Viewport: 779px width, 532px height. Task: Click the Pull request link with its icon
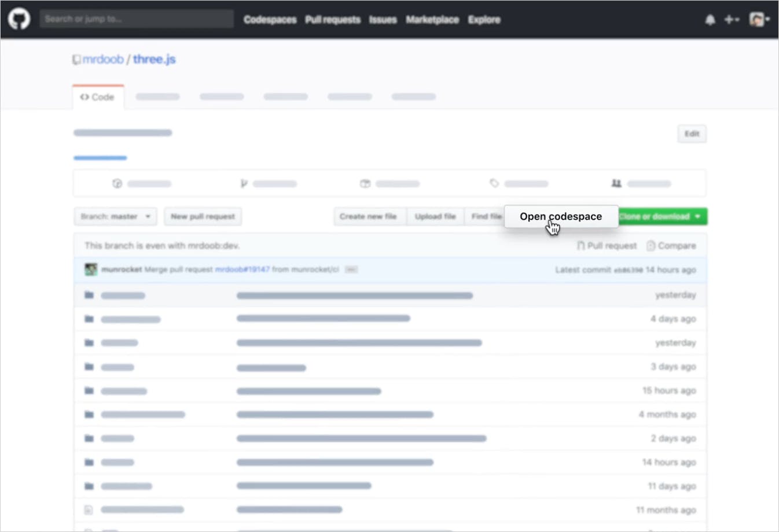point(607,246)
